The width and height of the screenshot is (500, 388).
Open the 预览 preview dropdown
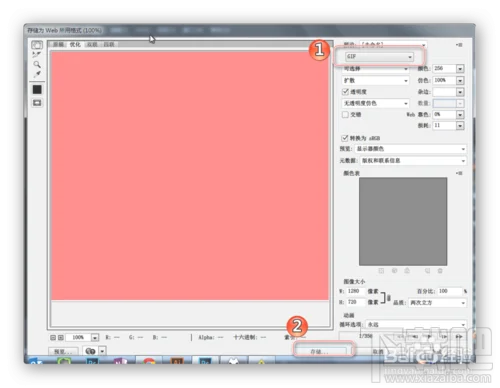[410, 149]
